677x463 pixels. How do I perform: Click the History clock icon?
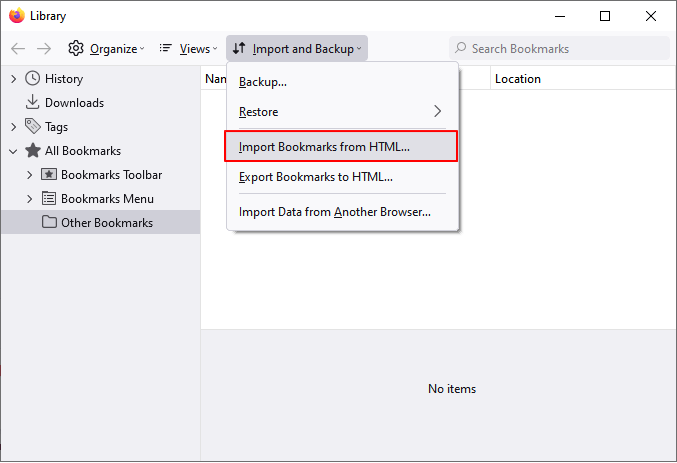point(33,79)
